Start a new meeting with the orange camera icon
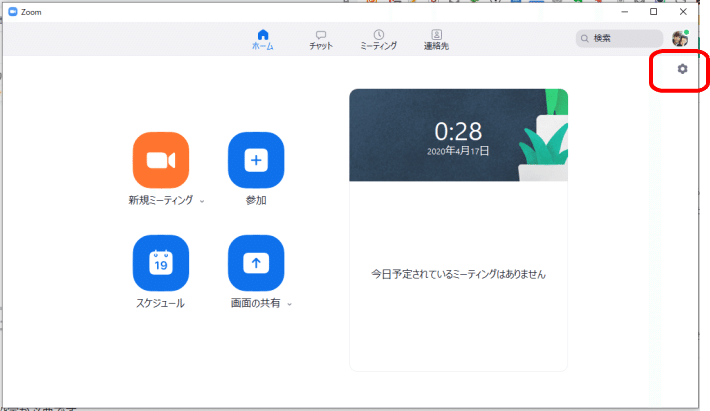Viewport: 710px width, 411px height. point(161,160)
